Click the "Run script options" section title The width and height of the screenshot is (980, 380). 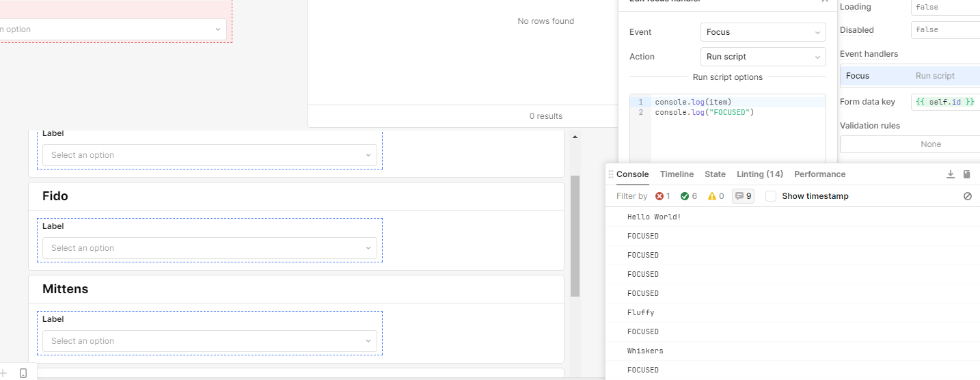[728, 77]
